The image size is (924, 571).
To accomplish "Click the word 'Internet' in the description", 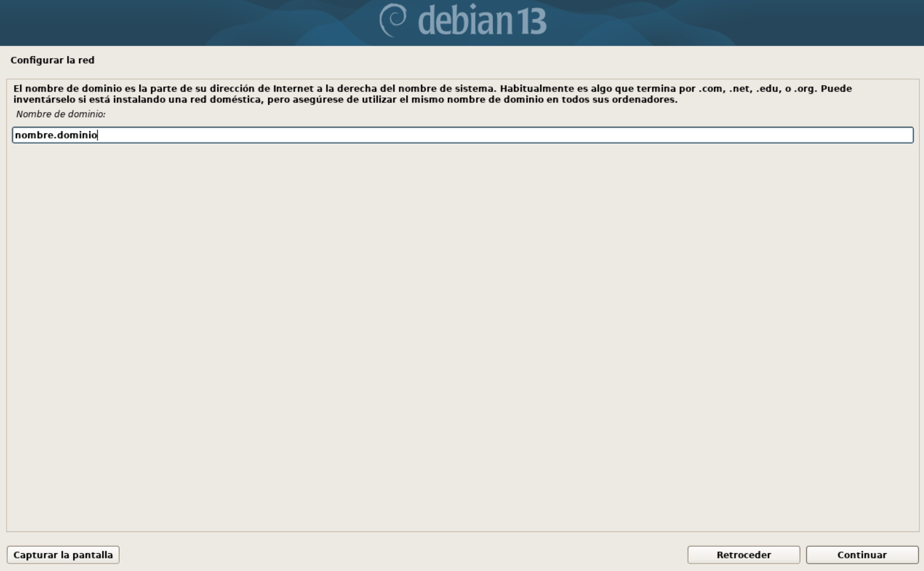I will point(293,89).
